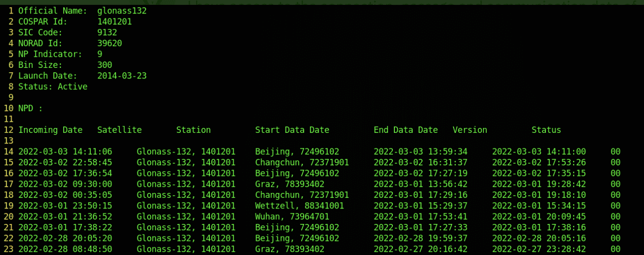This screenshot has height=255, width=644.
Task: Click 'Changchun, 72371901' on line 15
Action: (x=302, y=162)
